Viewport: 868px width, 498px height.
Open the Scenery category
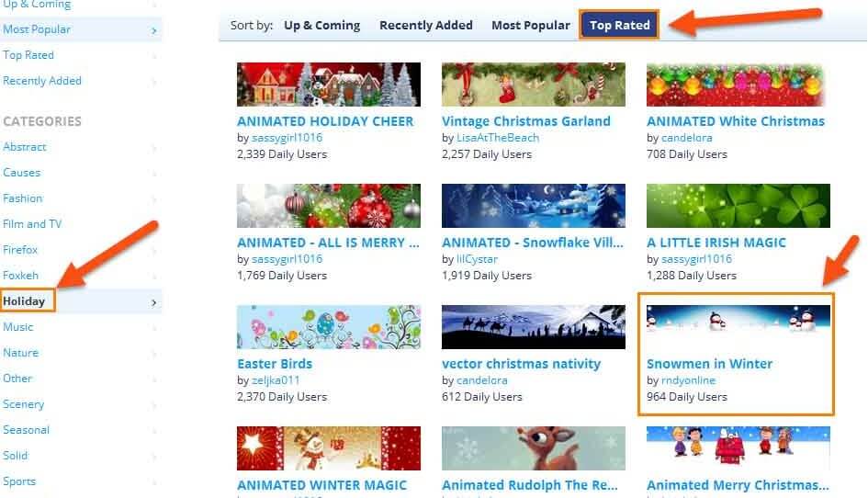click(x=23, y=404)
